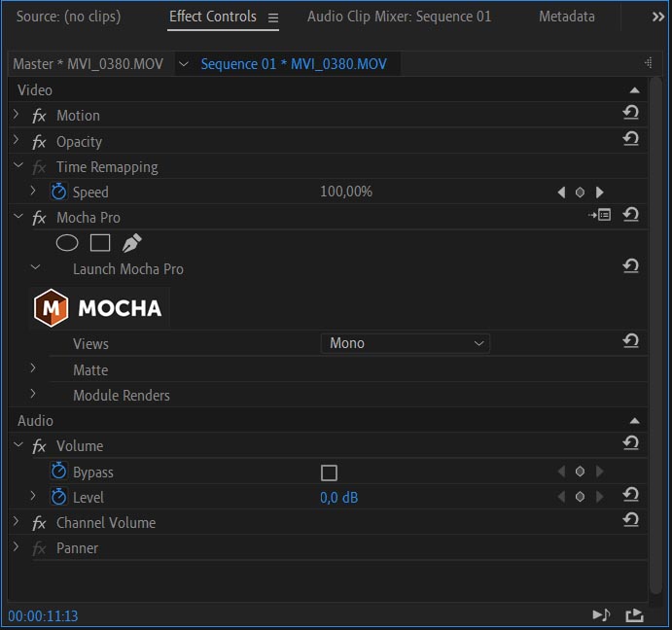Create 4-point rectangle mask for Mocha Pro
The width and height of the screenshot is (672, 630).
point(100,243)
